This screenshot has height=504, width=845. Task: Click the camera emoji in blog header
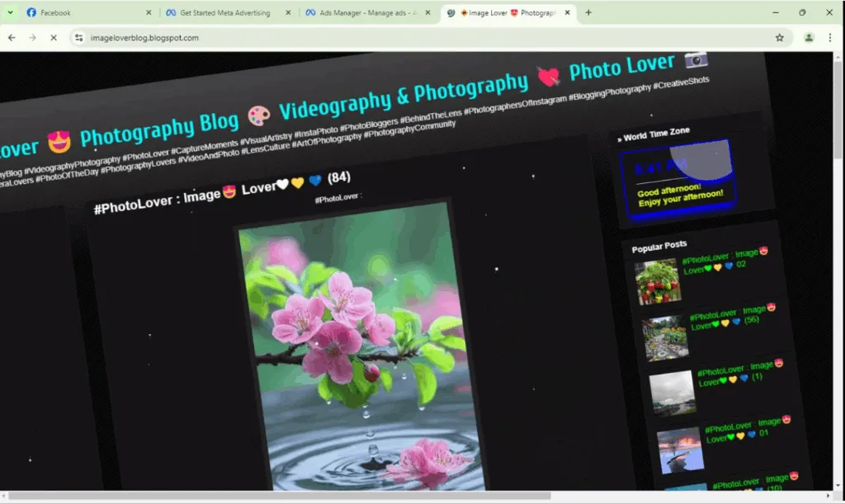click(x=696, y=59)
